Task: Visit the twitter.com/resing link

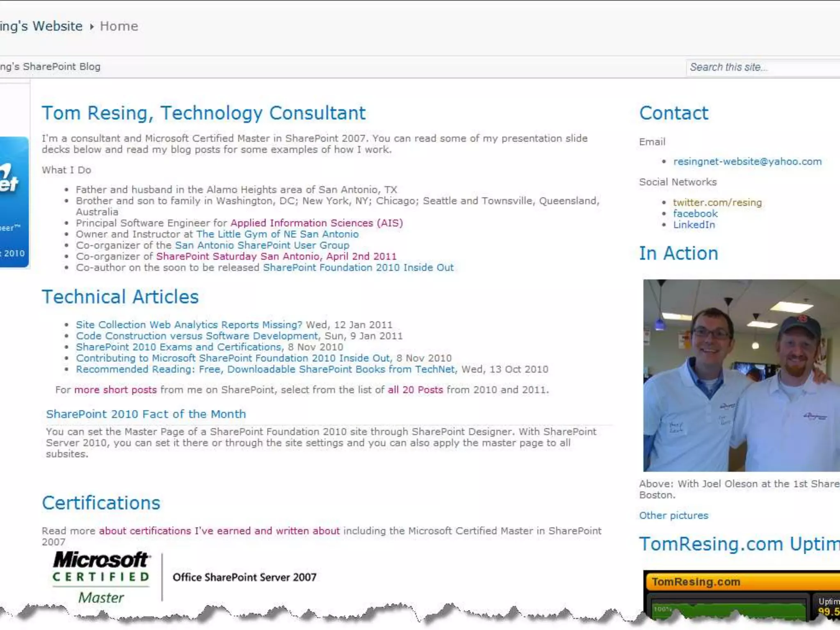Action: 717,202
